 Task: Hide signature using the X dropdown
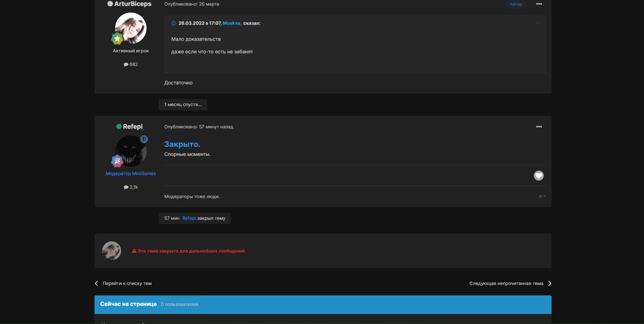542,196
